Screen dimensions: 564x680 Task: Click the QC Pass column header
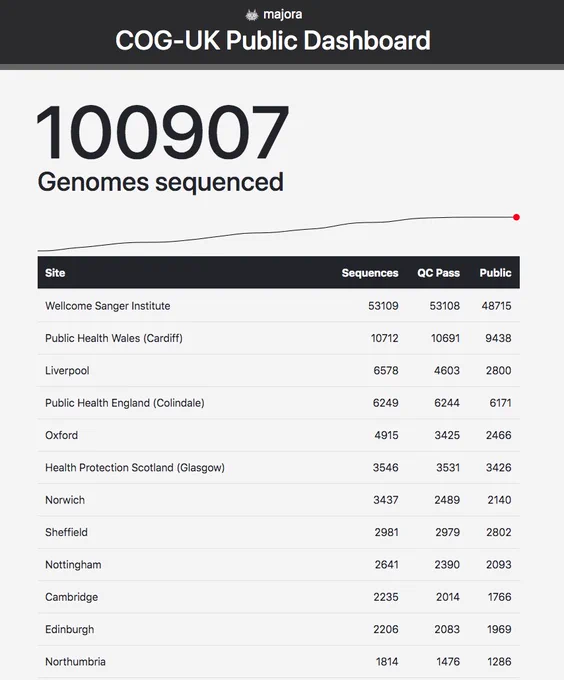pyautogui.click(x=438, y=273)
